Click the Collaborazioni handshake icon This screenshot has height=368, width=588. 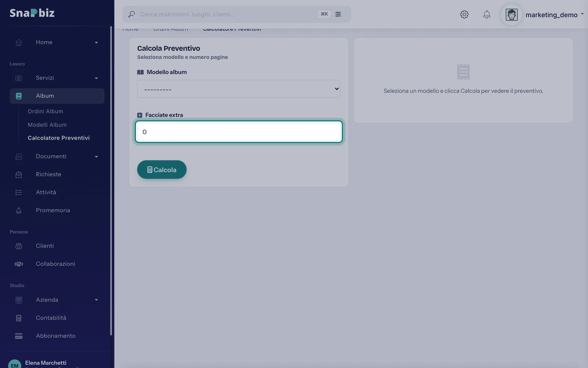point(19,264)
